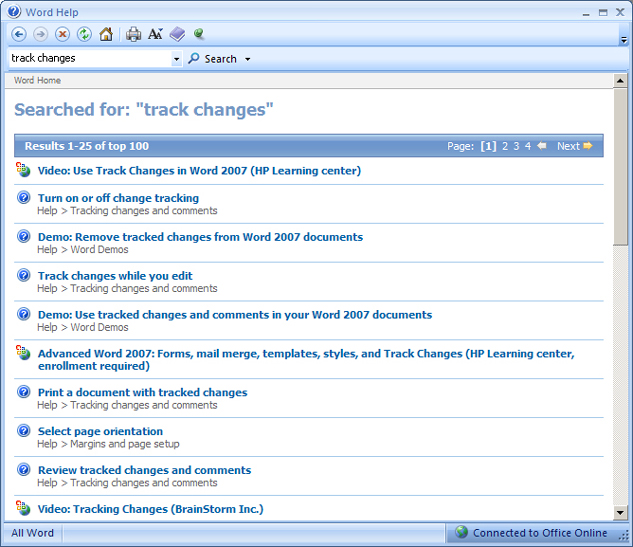
Task: Open Video: Tracking Changes (BrainStorm Inc.)
Action: pos(151,509)
